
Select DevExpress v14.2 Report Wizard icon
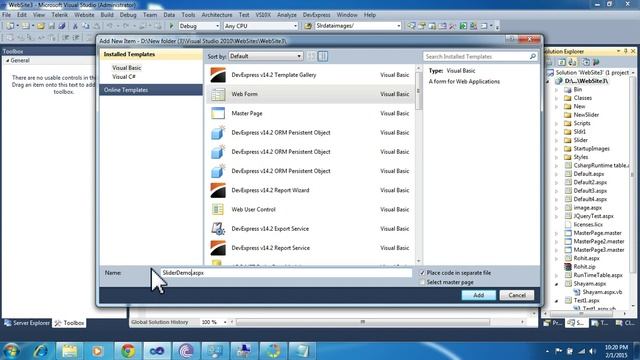coord(218,190)
